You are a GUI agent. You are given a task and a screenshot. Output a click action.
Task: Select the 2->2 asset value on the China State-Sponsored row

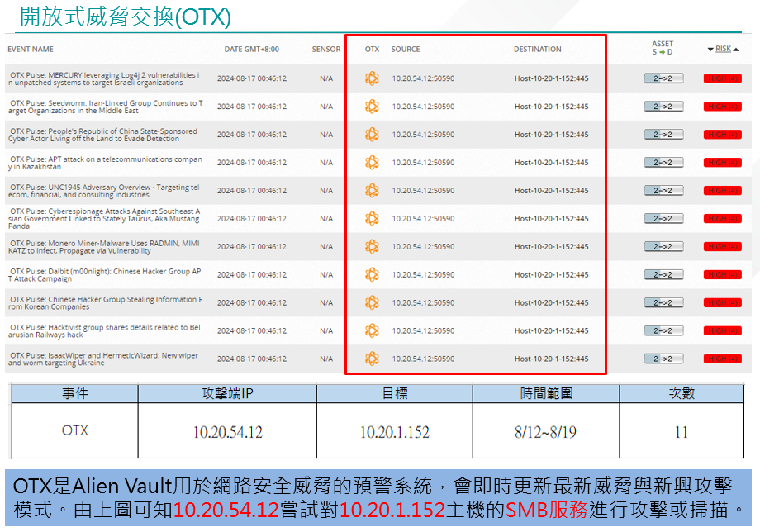663,135
